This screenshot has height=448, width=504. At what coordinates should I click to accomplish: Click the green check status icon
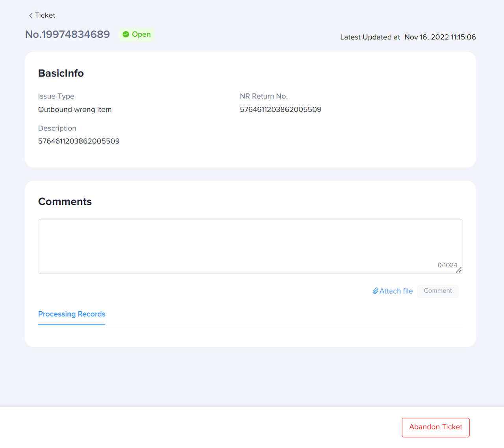(126, 35)
